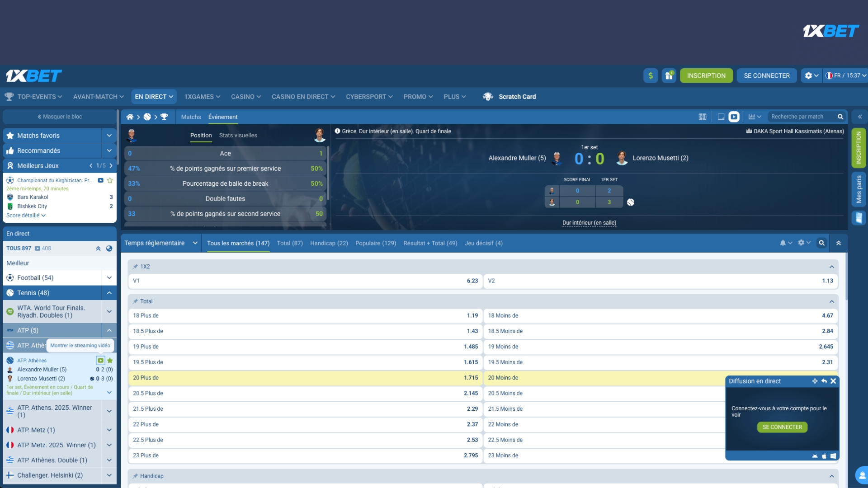This screenshot has height=488, width=868.
Task: Collapse the 1X2 market section
Action: point(831,267)
